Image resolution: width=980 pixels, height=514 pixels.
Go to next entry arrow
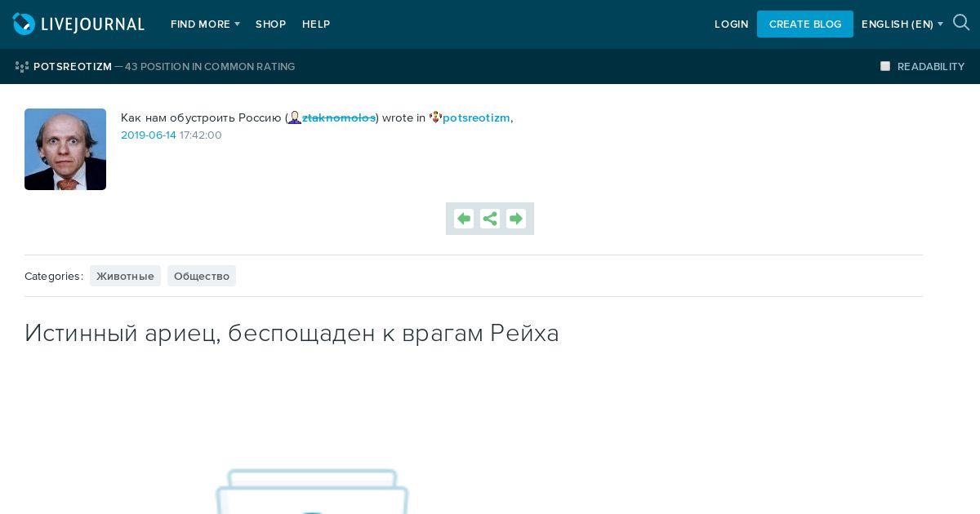[516, 219]
